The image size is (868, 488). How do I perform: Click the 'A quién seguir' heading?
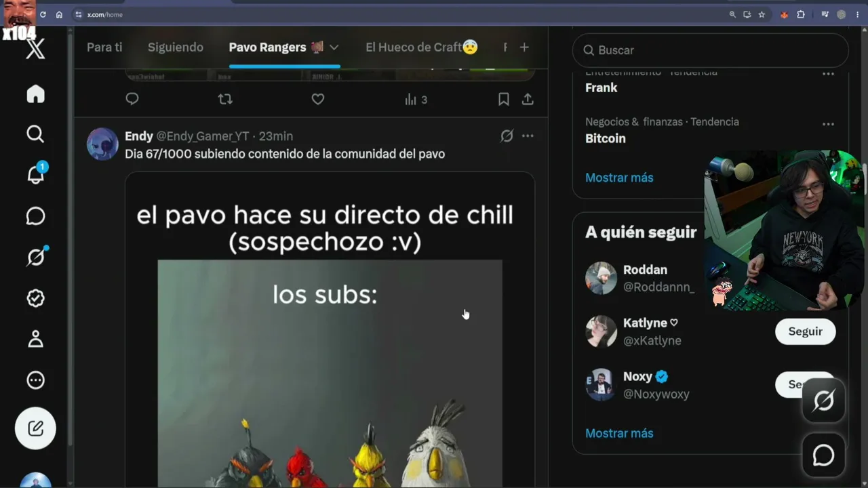(x=641, y=232)
